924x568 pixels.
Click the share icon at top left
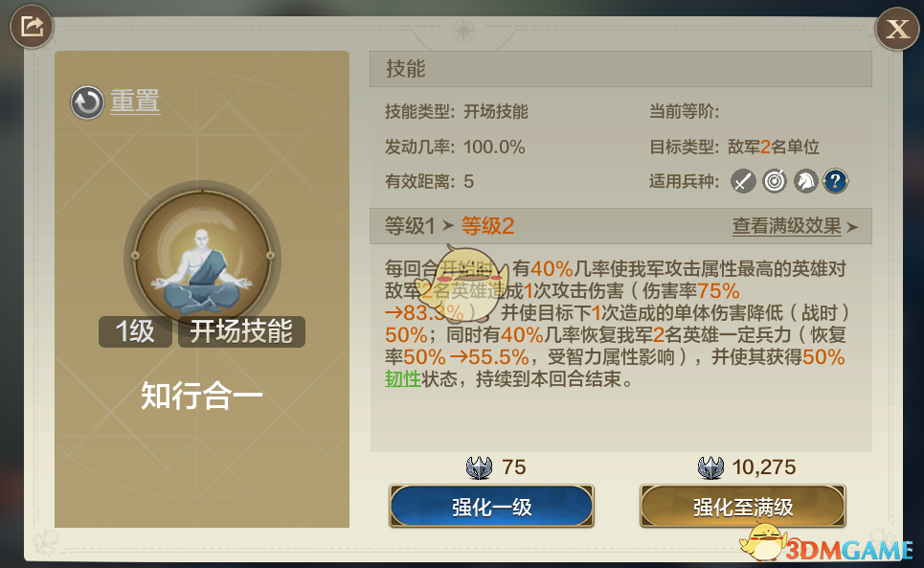[x=32, y=27]
